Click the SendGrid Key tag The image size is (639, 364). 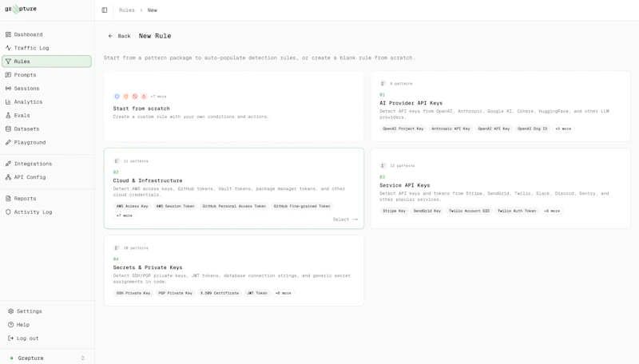(427, 211)
